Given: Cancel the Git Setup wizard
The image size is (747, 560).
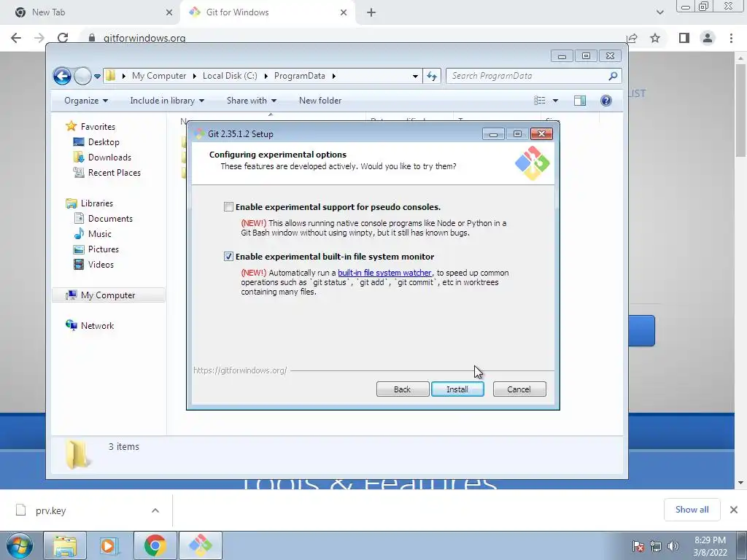Looking at the screenshot, I should click(519, 389).
